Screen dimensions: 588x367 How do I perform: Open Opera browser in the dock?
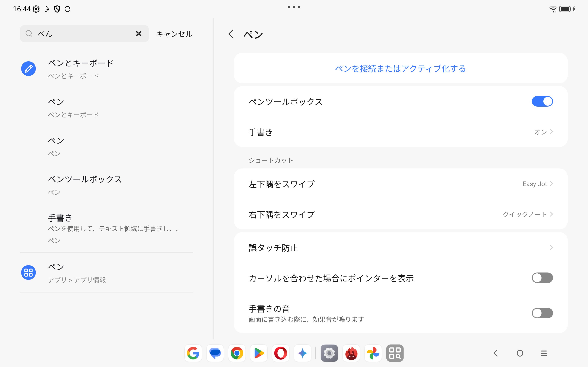tap(281, 353)
